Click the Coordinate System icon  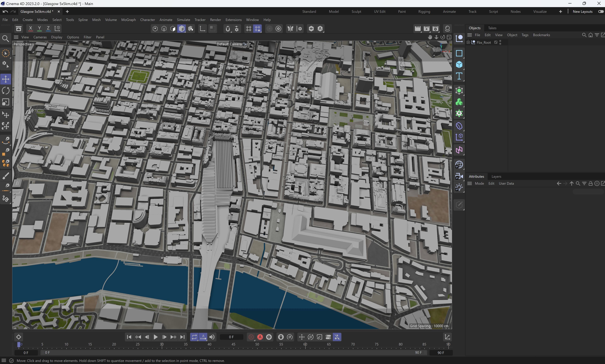pos(57,28)
